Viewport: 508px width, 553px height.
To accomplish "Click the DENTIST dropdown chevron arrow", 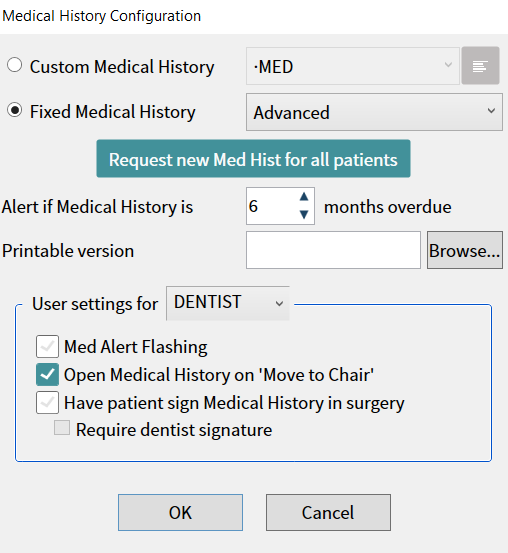I will (279, 304).
